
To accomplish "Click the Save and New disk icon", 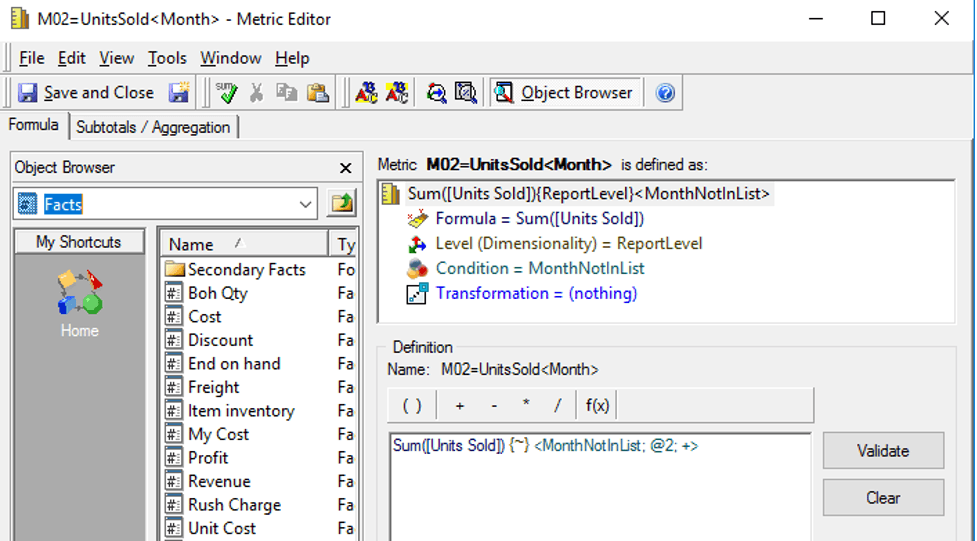I will 179,93.
